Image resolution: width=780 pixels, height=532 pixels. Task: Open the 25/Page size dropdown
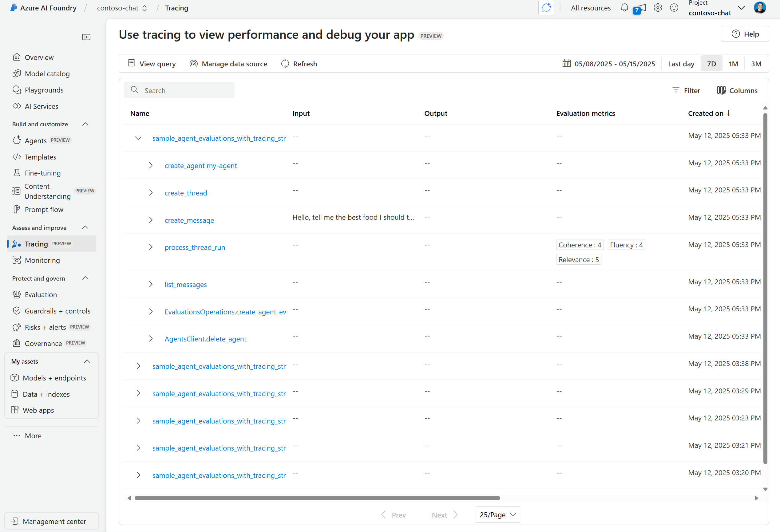click(497, 514)
